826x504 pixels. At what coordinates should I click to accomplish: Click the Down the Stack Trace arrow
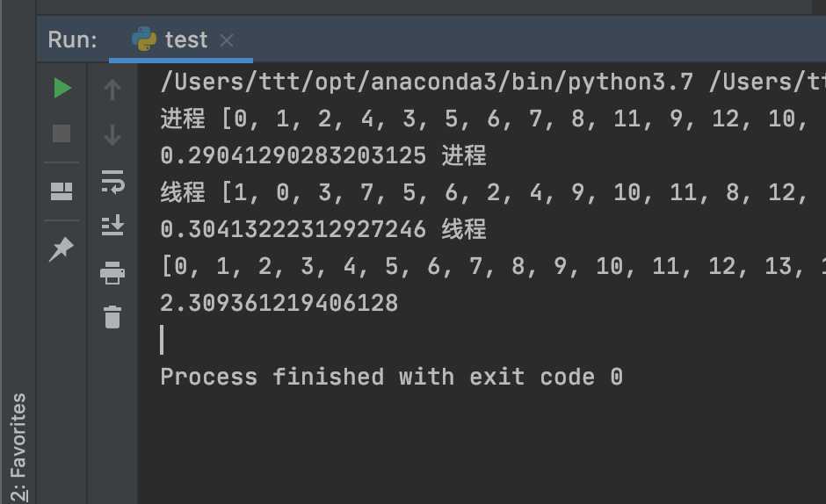[112, 135]
